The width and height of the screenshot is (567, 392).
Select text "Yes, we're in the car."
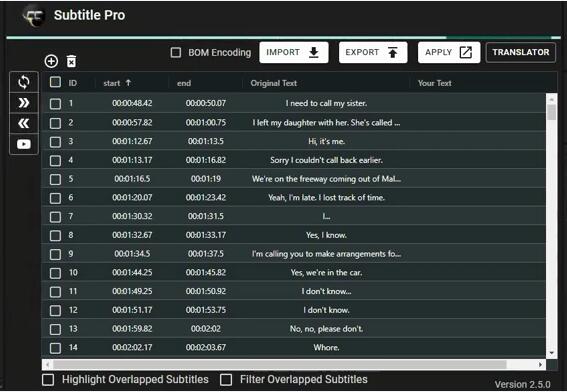[326, 273]
